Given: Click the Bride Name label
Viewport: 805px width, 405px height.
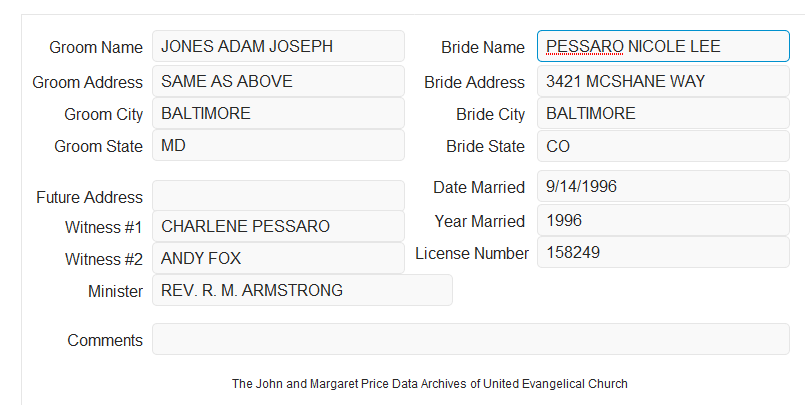Looking at the screenshot, I should point(483,47).
